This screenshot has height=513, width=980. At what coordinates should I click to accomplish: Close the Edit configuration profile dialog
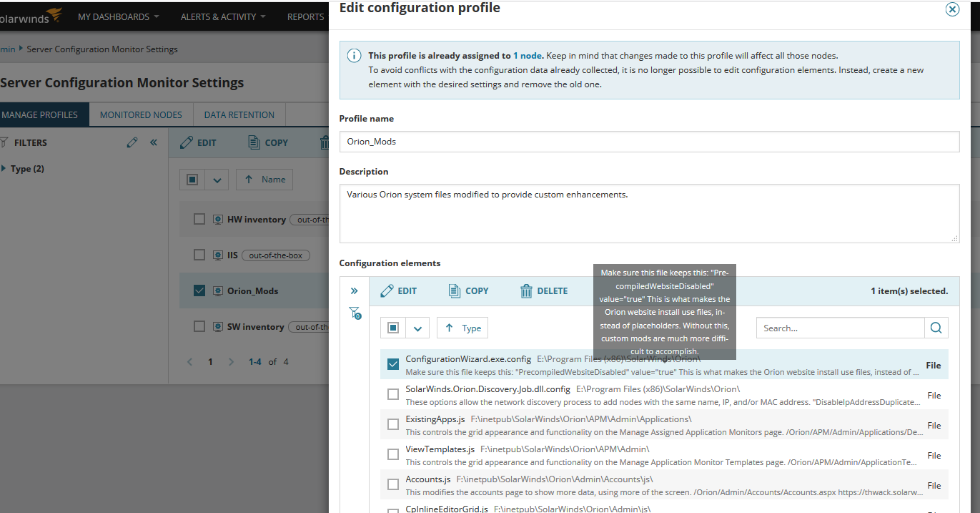(x=952, y=9)
